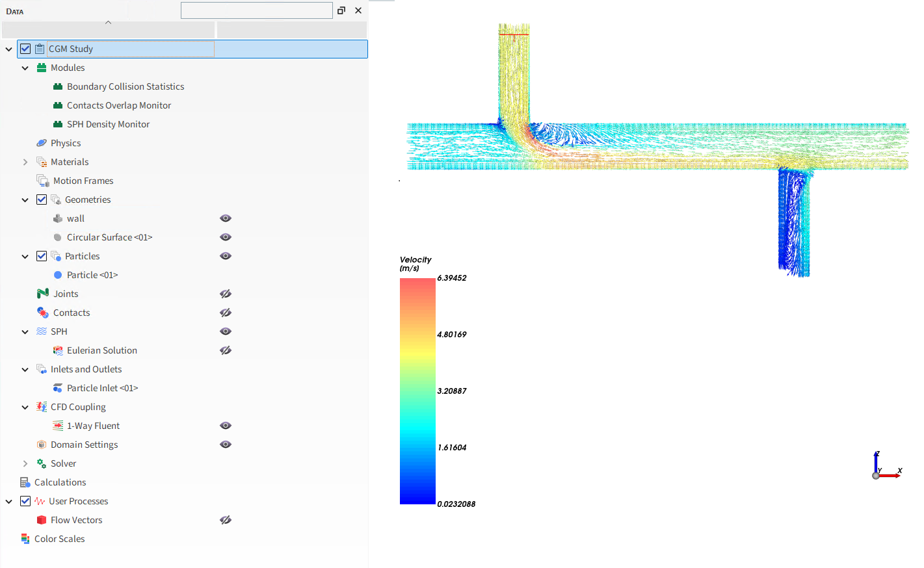
Task: Expand the Materials tree node
Action: tap(25, 162)
